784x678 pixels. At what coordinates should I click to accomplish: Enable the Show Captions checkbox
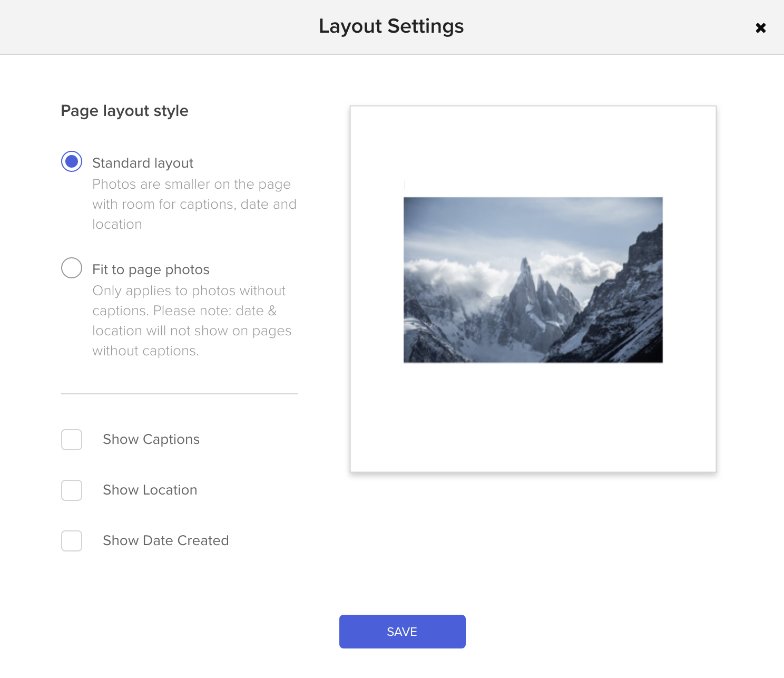tap(72, 440)
